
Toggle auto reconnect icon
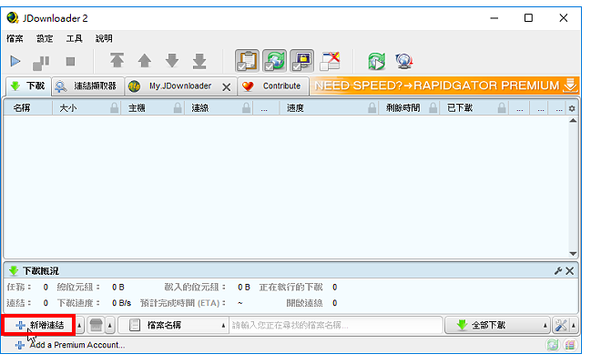point(275,61)
